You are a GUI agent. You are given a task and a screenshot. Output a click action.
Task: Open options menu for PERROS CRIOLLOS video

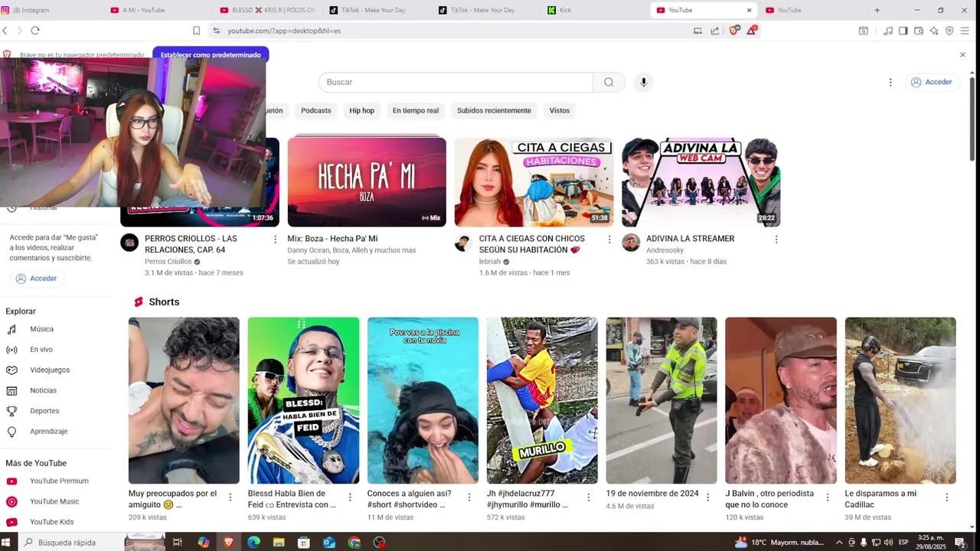point(276,240)
